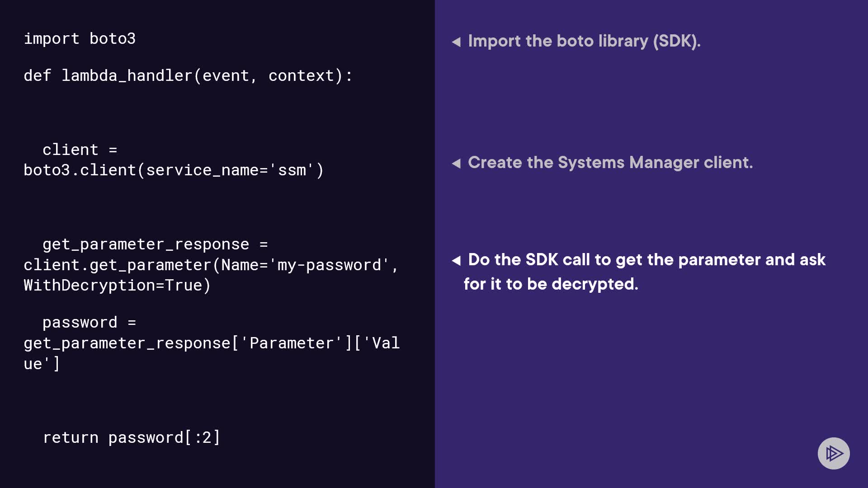Click the arrow beside "Do the SDK call"
The height and width of the screenshot is (488, 868).
[456, 261]
